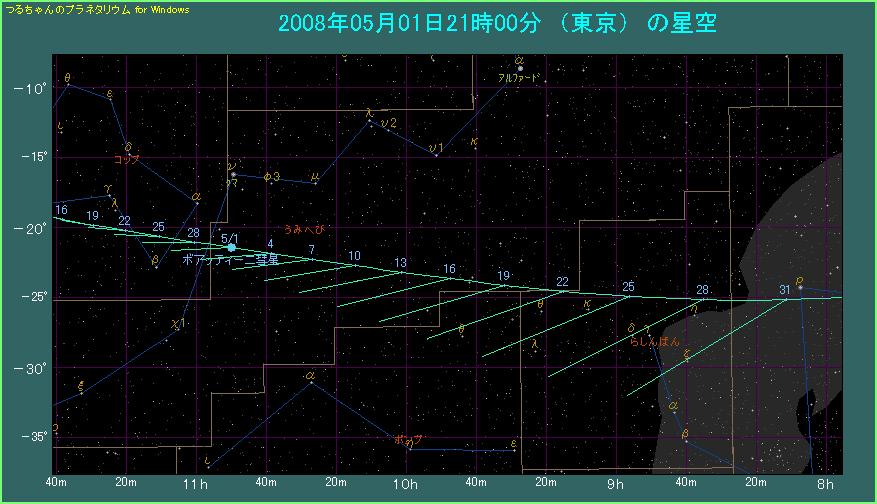Pick the ポンプ constellation label
Viewport: 877px width, 504px height.
pos(408,439)
